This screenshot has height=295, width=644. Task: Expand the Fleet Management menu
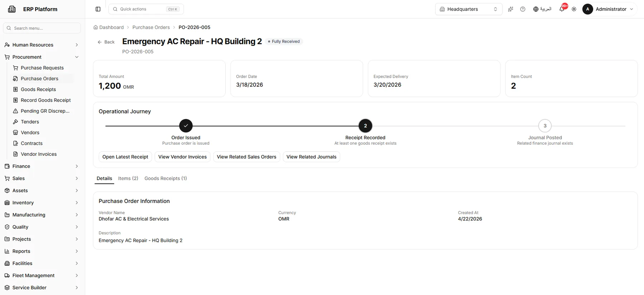42,275
